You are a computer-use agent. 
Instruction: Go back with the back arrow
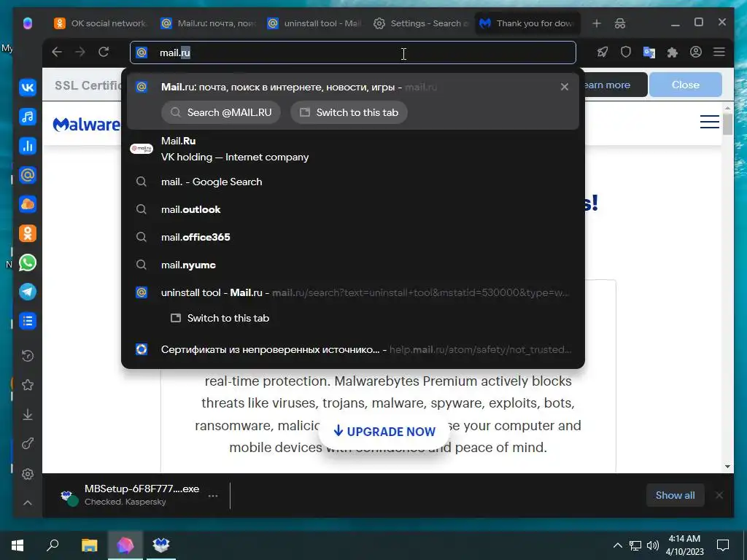pyautogui.click(x=57, y=52)
